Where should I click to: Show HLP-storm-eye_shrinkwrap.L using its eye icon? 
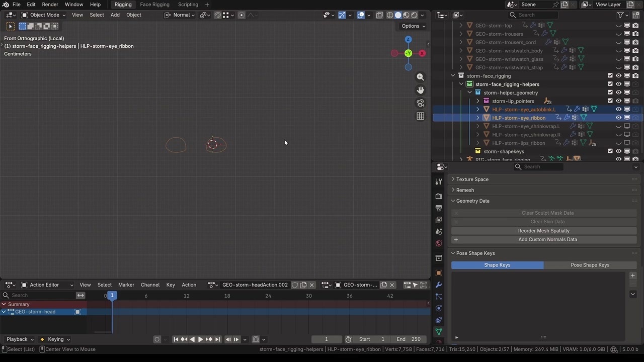tap(618, 126)
